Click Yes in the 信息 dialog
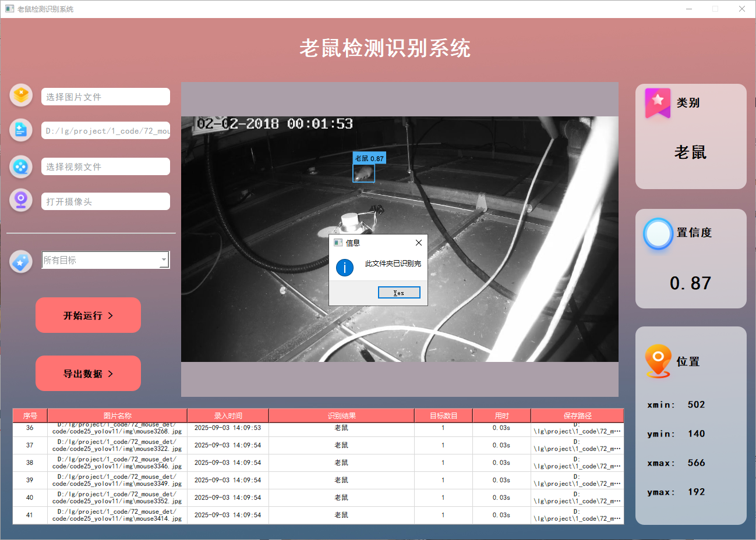The height and width of the screenshot is (540, 756). pyautogui.click(x=399, y=293)
